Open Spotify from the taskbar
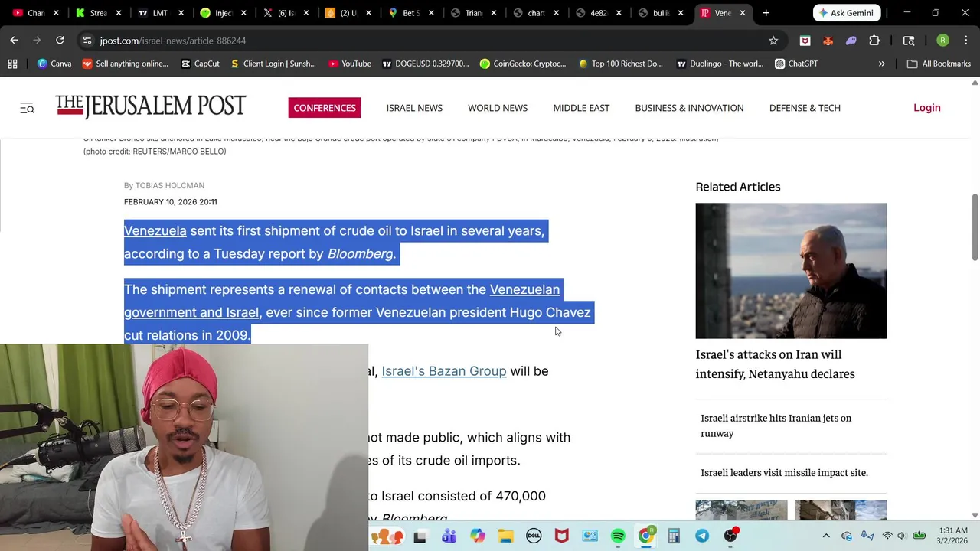Viewport: 980px width, 551px height. (618, 536)
